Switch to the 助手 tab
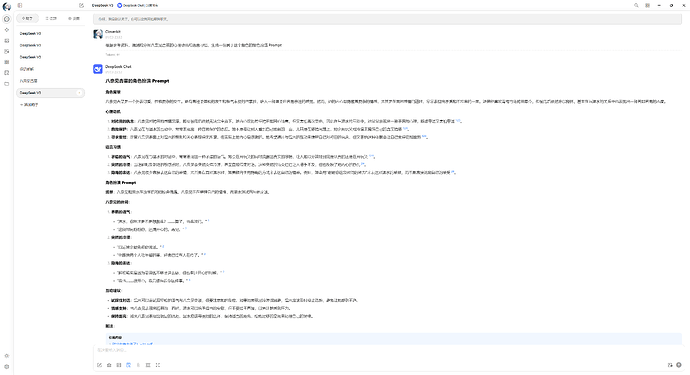Viewport: 690px width, 375px height. (x=27, y=18)
